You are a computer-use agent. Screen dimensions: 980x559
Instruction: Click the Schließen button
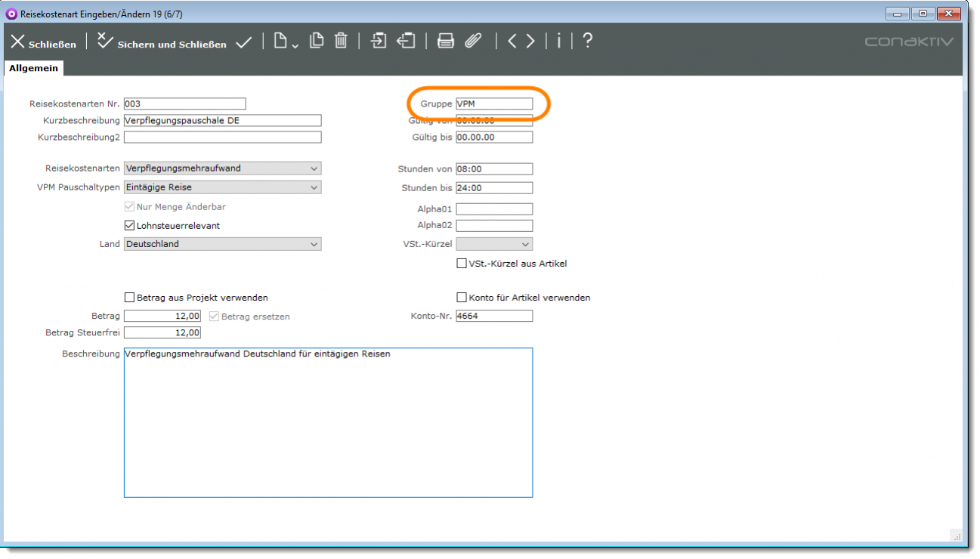pyautogui.click(x=43, y=43)
